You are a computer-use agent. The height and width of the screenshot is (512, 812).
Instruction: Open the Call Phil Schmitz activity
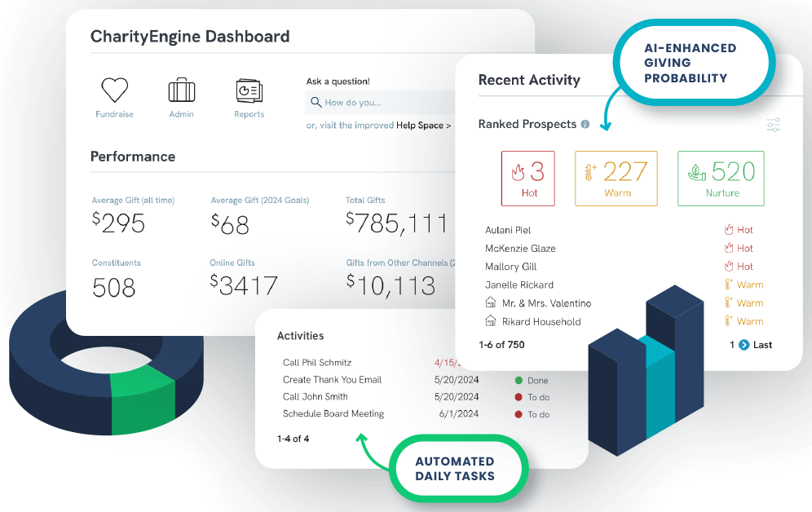click(x=317, y=362)
